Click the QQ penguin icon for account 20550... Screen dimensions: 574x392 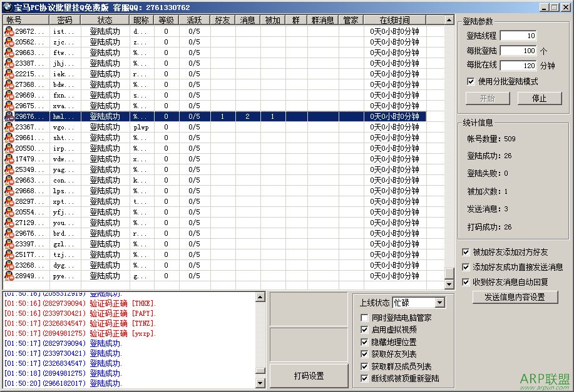9,148
